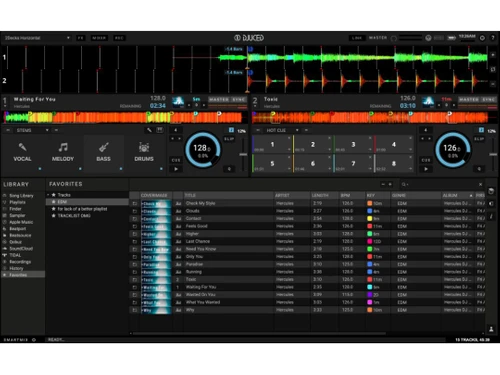Toggle the FX panel button

click(x=81, y=38)
